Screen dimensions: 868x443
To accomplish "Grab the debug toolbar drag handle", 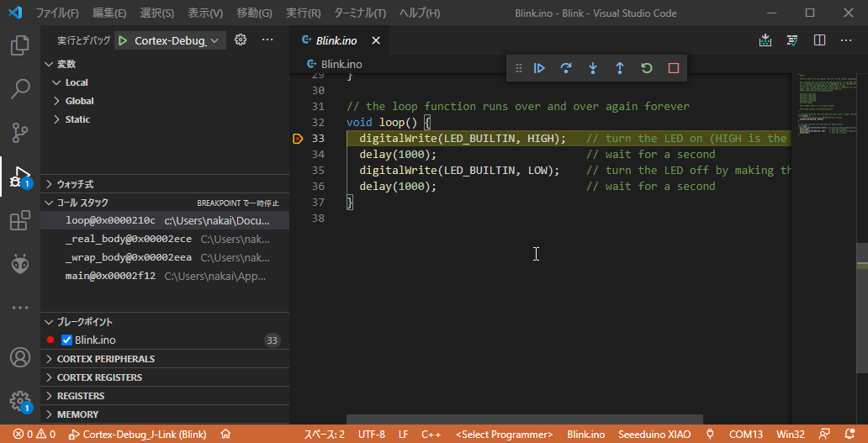I will click(x=519, y=68).
